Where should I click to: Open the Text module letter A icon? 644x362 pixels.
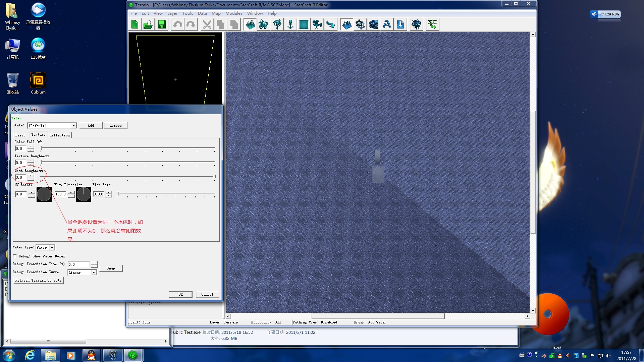tap(387, 24)
